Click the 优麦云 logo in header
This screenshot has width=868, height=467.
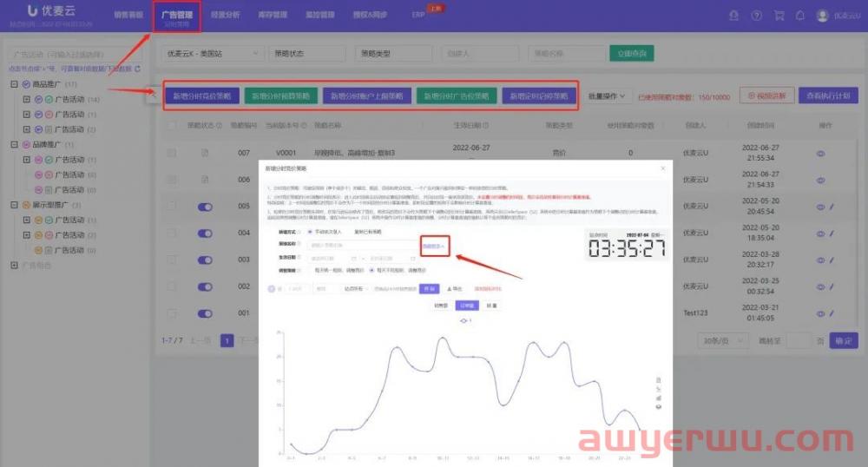[x=51, y=10]
